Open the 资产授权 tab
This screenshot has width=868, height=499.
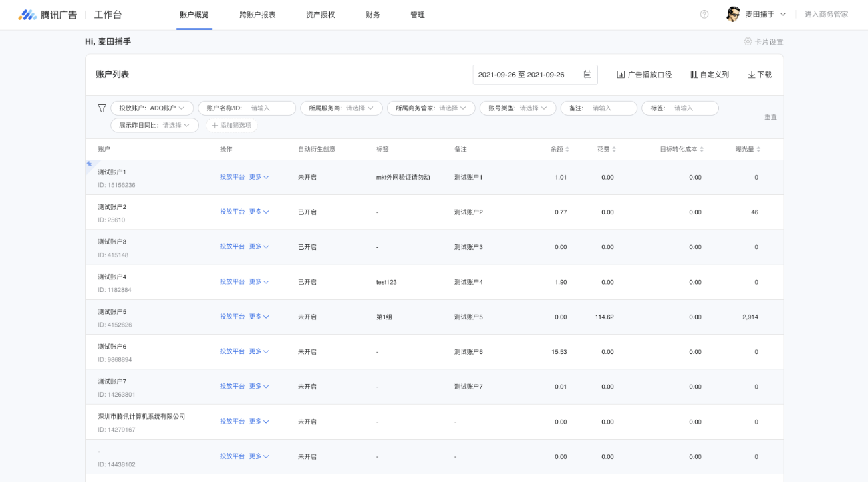(321, 15)
